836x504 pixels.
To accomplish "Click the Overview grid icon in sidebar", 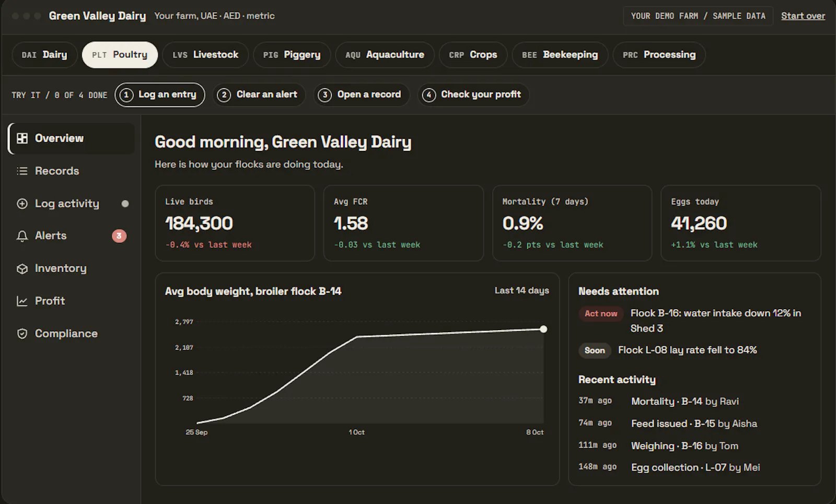I will point(22,138).
